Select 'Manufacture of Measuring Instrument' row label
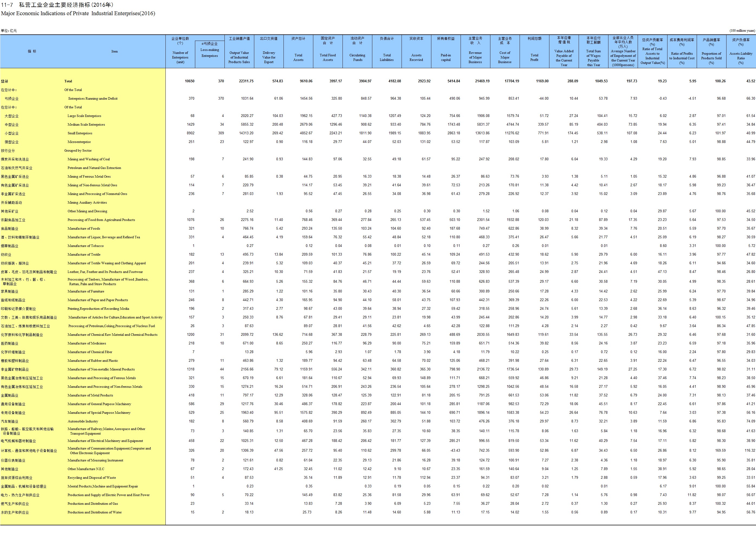756x534 pixels. pyautogui.click(x=96, y=461)
